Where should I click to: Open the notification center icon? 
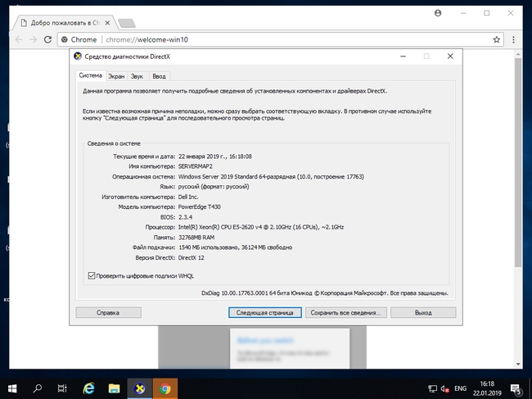click(516, 388)
